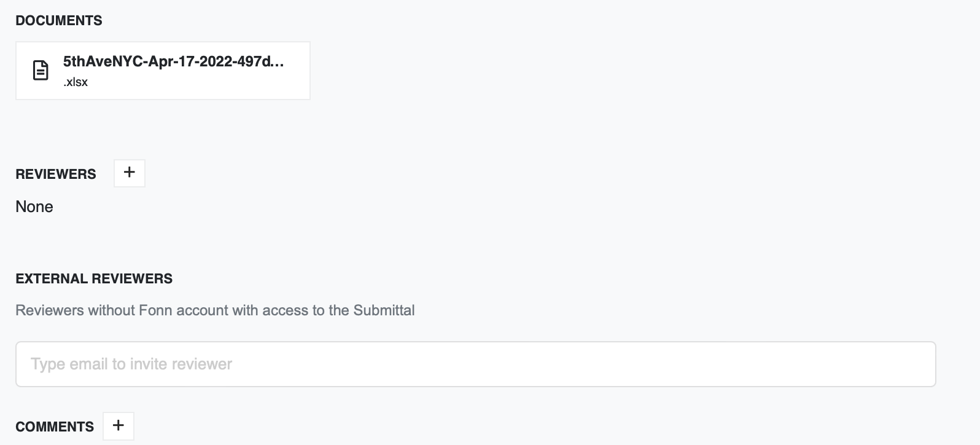Click the word 'Submittal' in helper text
980x445 pixels.
(x=384, y=310)
